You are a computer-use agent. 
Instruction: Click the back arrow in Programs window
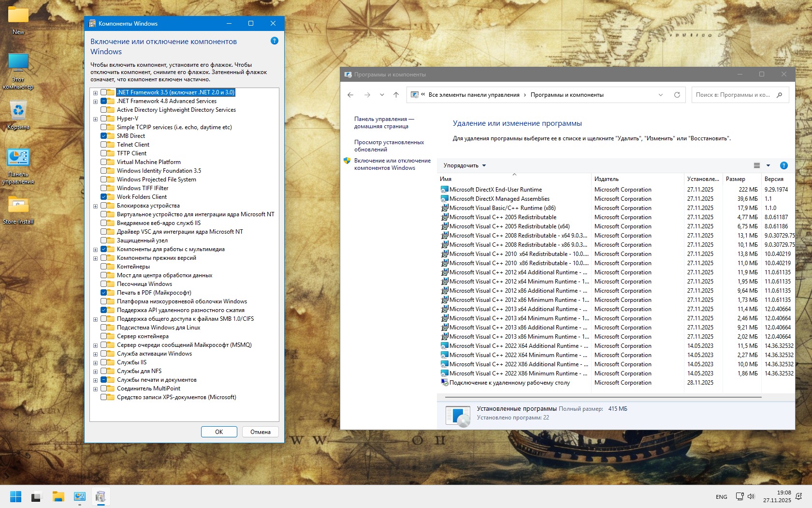tap(350, 95)
